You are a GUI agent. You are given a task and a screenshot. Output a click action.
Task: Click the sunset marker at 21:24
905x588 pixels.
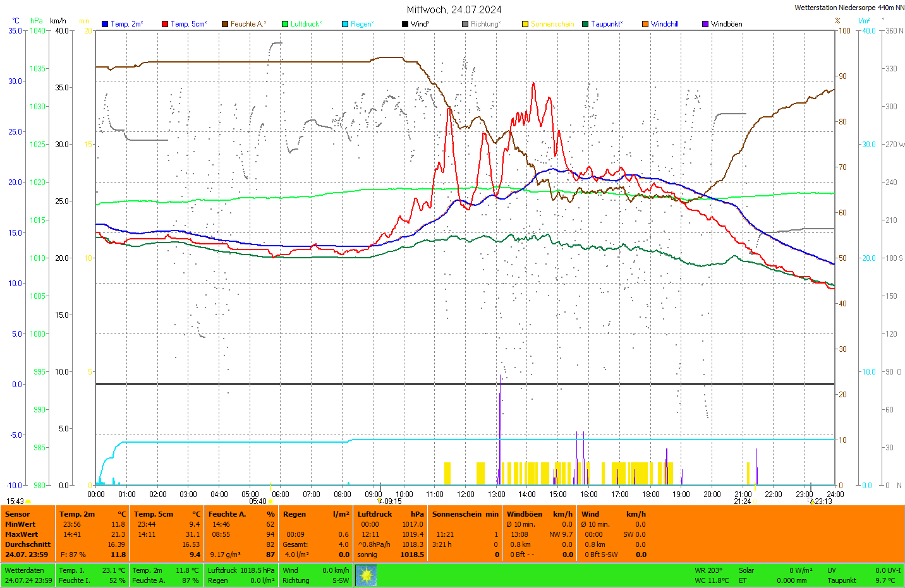(755, 501)
